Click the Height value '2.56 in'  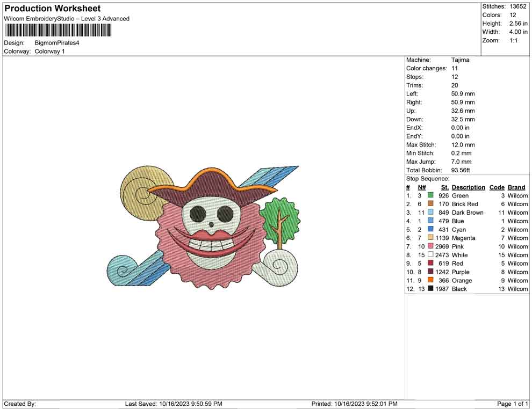518,24
